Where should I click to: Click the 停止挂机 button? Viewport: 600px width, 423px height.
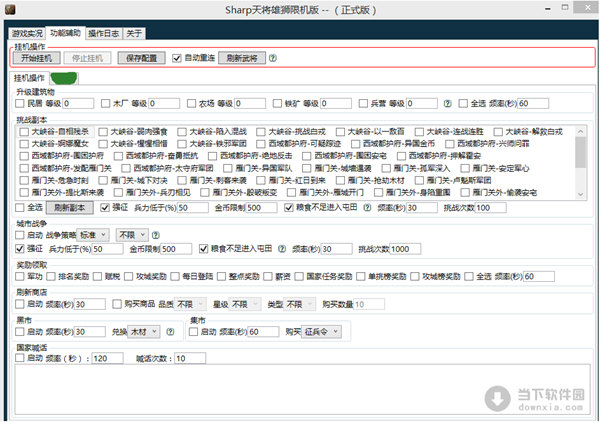pos(87,58)
